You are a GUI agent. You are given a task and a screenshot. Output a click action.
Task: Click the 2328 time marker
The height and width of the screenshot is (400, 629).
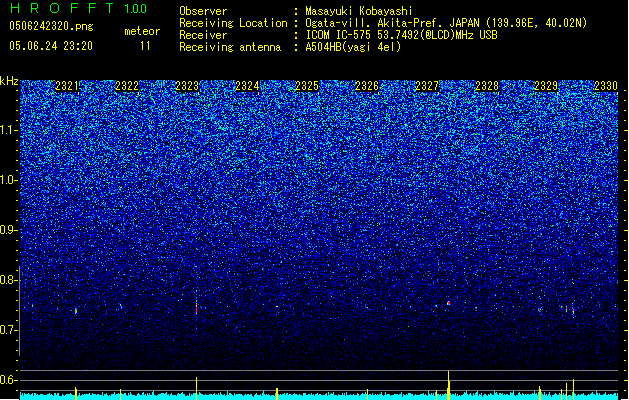487,86
